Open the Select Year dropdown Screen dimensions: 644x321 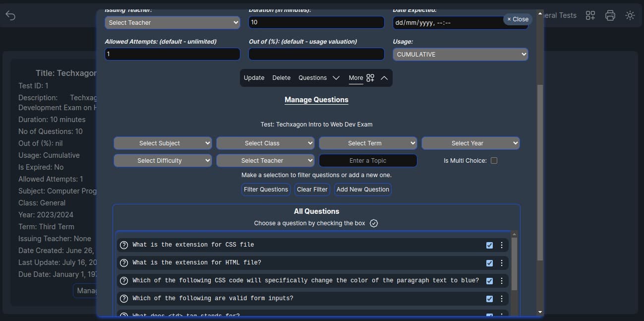coord(470,143)
